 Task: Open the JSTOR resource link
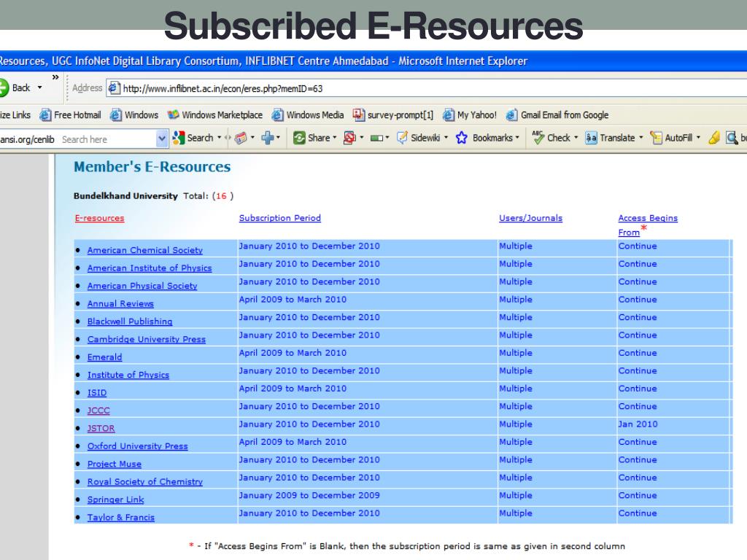click(x=101, y=428)
